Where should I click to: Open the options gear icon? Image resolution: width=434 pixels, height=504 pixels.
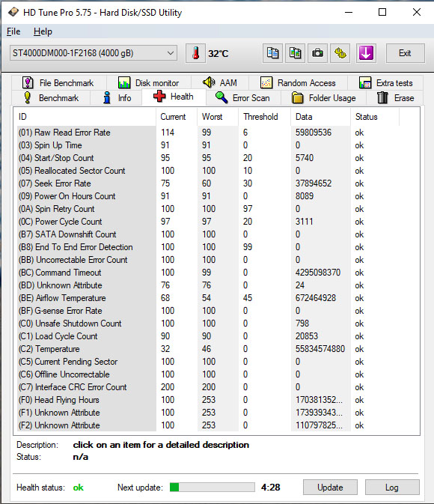point(340,53)
